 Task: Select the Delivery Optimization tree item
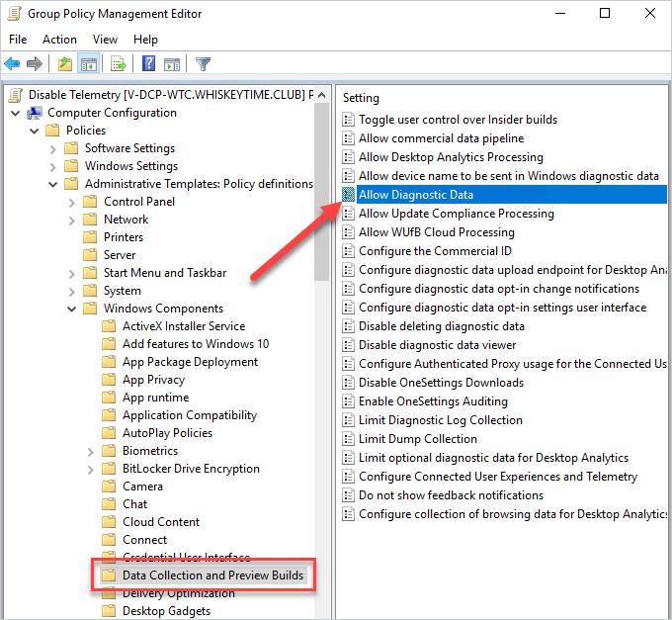(179, 593)
